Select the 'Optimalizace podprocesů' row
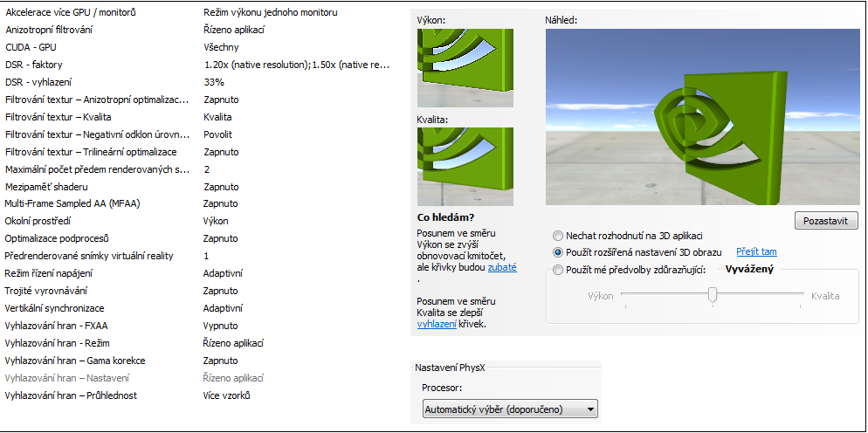This screenshot has width=868, height=433. click(199, 238)
